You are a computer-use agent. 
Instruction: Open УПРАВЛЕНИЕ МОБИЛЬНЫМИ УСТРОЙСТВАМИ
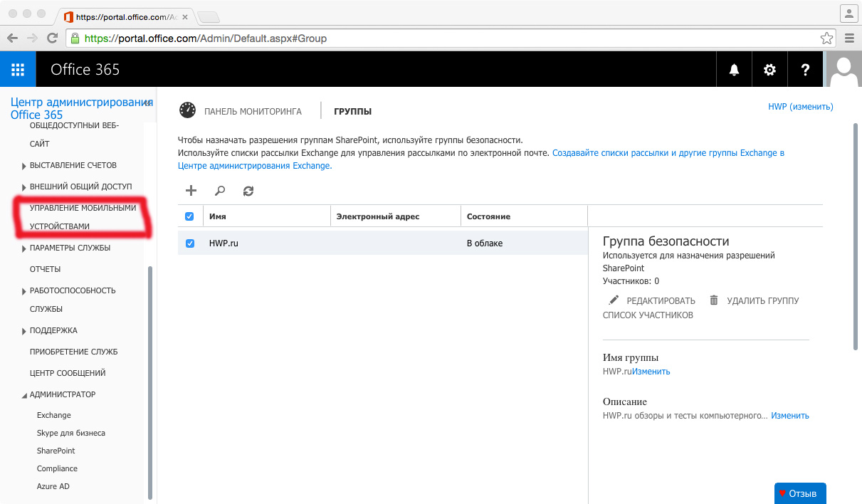[x=83, y=217]
